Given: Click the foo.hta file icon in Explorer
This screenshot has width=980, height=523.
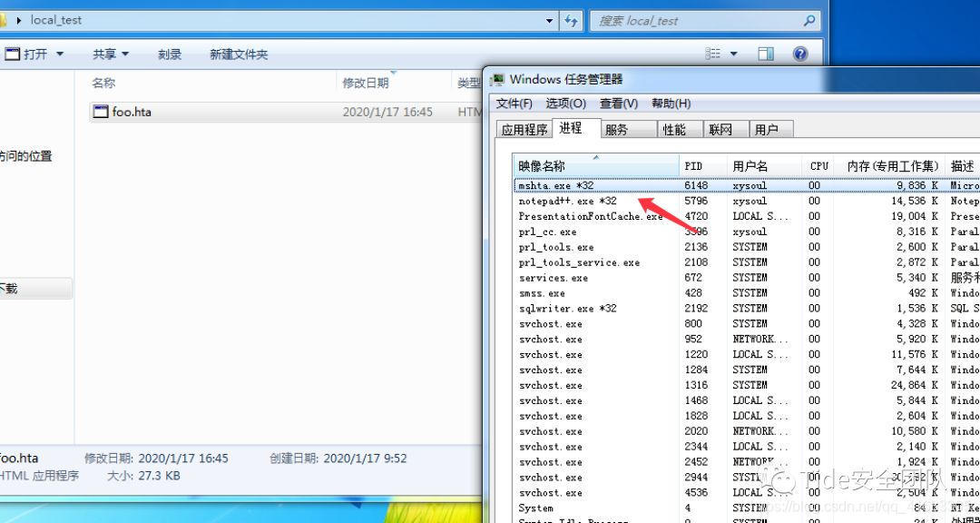Looking at the screenshot, I should pyautogui.click(x=101, y=112).
